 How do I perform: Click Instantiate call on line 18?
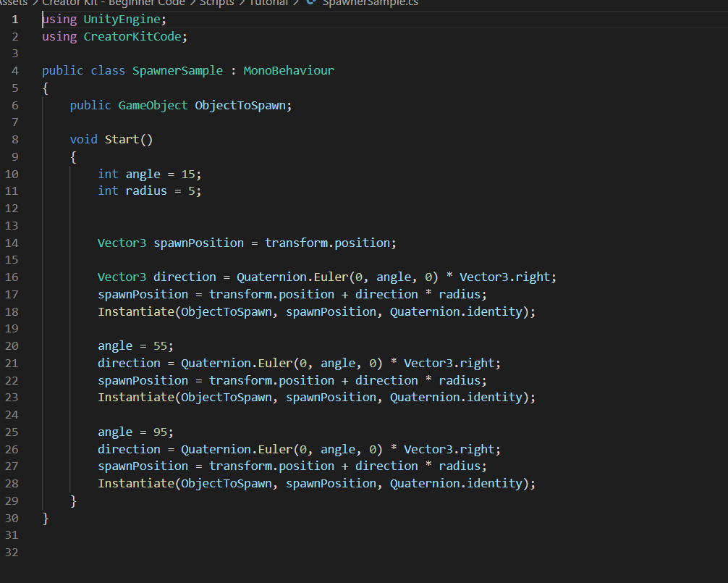click(x=136, y=311)
